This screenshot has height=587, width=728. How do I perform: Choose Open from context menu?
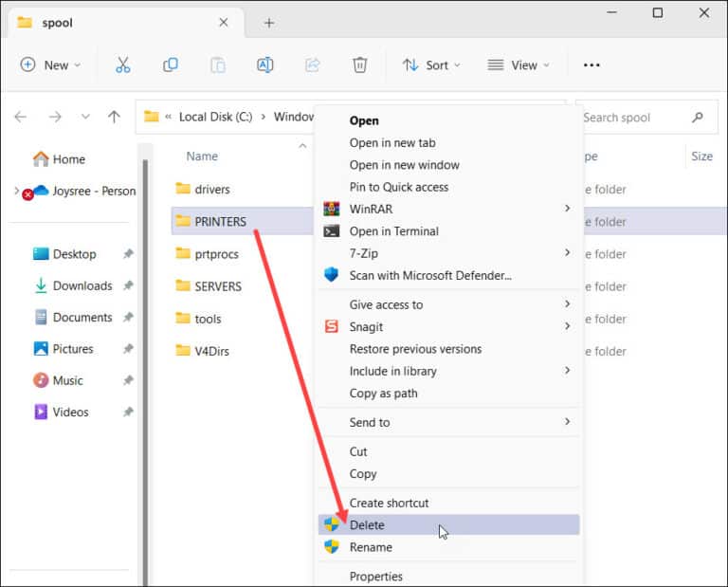point(448,120)
